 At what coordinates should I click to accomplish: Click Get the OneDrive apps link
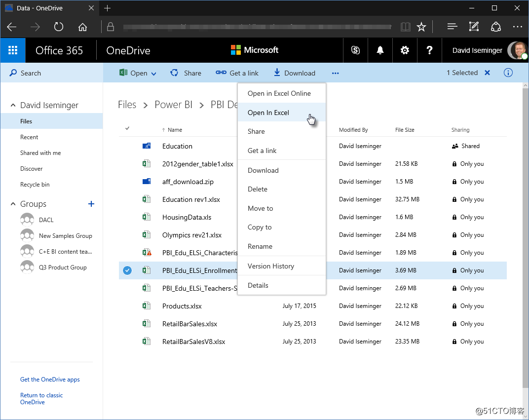pos(50,380)
